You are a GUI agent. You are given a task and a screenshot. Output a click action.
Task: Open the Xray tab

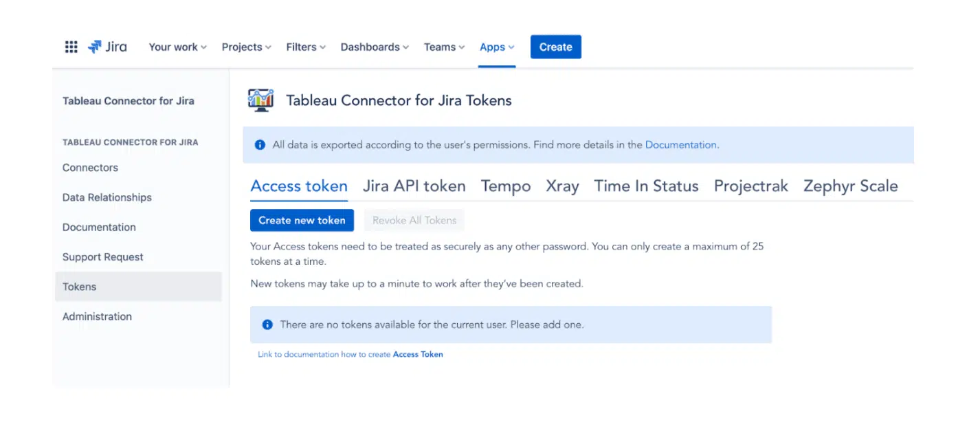(x=562, y=186)
